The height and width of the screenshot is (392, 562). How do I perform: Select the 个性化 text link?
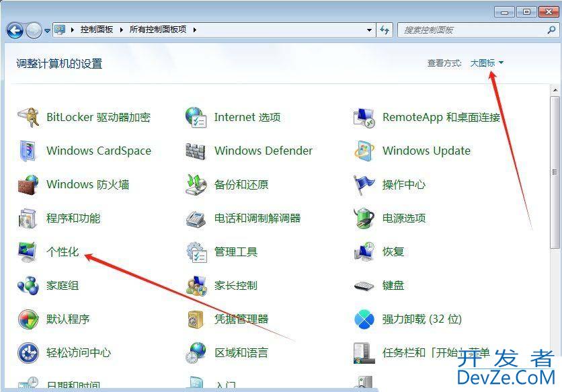(63, 251)
